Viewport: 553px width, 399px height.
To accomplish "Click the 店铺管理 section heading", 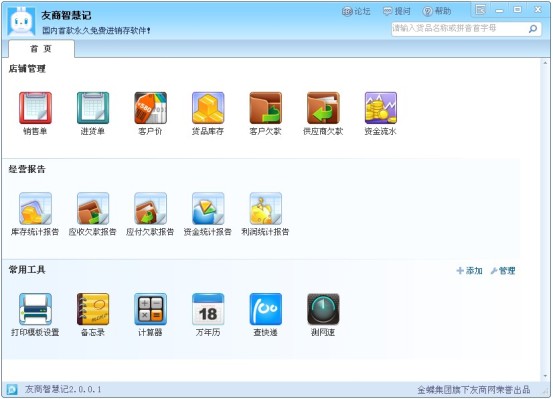I will 27,69.
